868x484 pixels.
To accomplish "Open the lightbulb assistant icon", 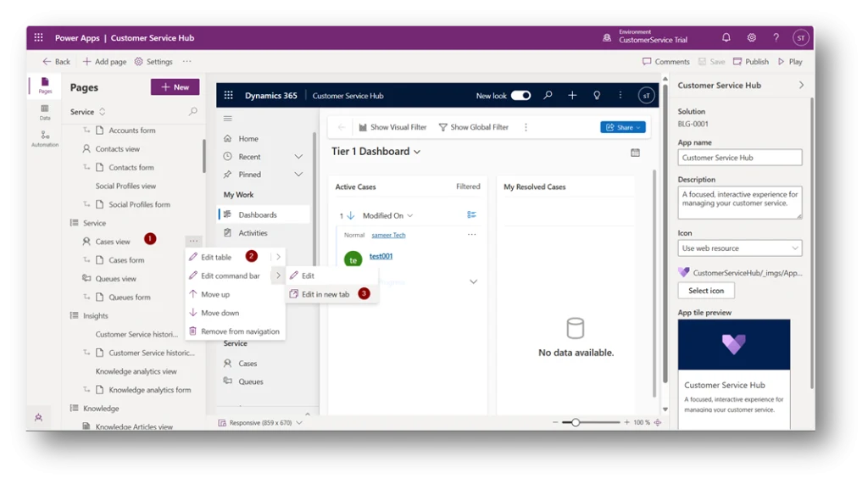I will click(597, 95).
